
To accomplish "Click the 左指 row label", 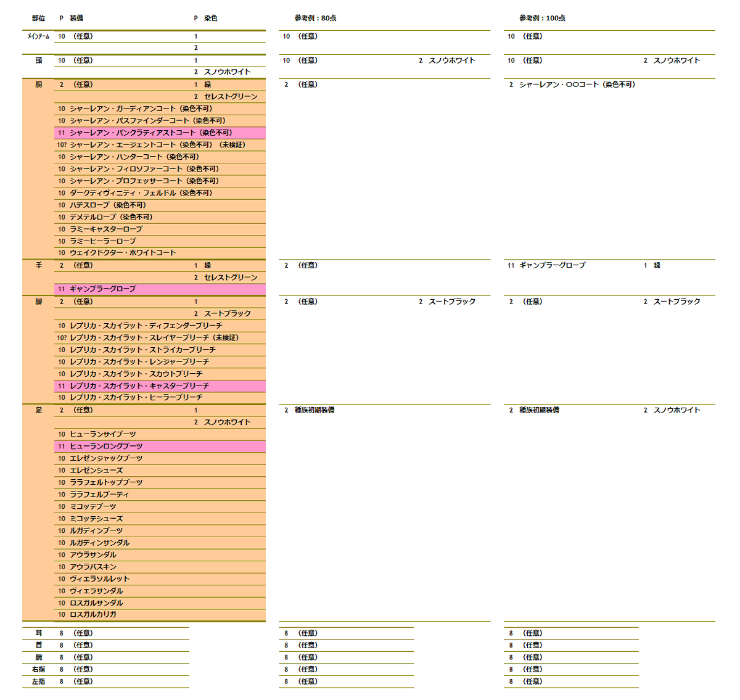I will pyautogui.click(x=38, y=681).
